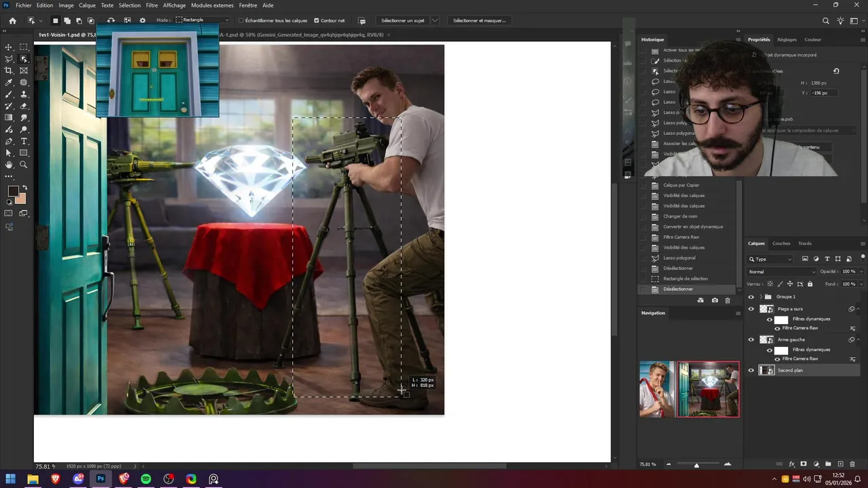Enable Échantillonner tous les calques checkbox
Image resolution: width=868 pixels, height=488 pixels.
[x=241, y=20]
